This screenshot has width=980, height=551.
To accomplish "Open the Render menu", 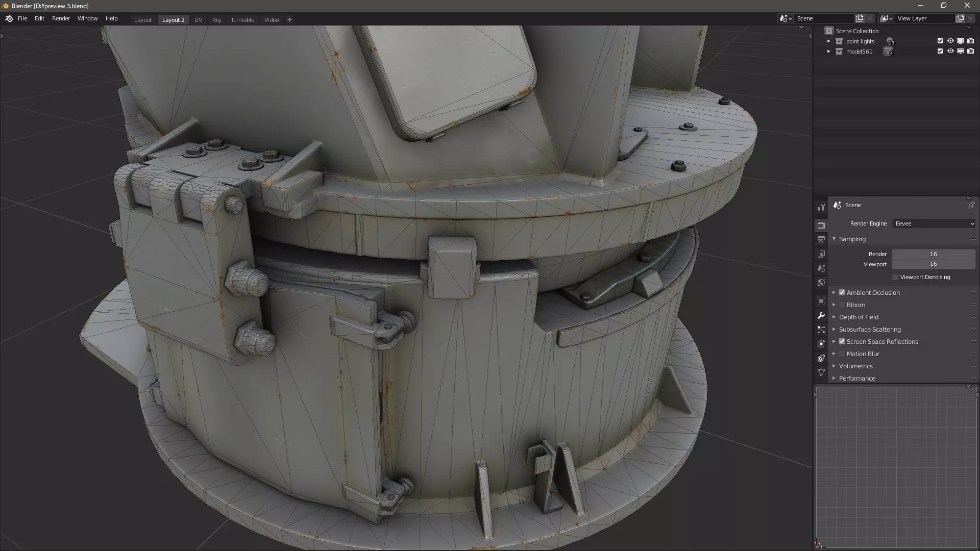I will click(61, 18).
